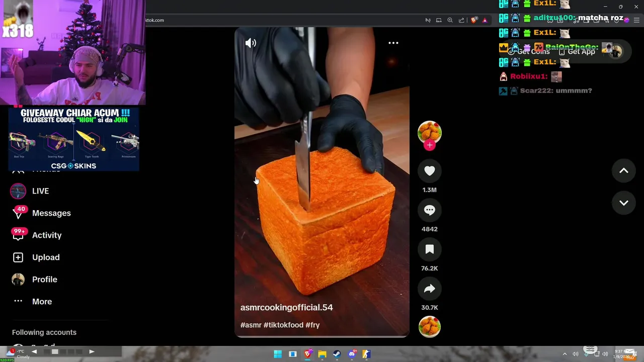Open Task View on the taskbar
The image size is (644, 362).
292,354
